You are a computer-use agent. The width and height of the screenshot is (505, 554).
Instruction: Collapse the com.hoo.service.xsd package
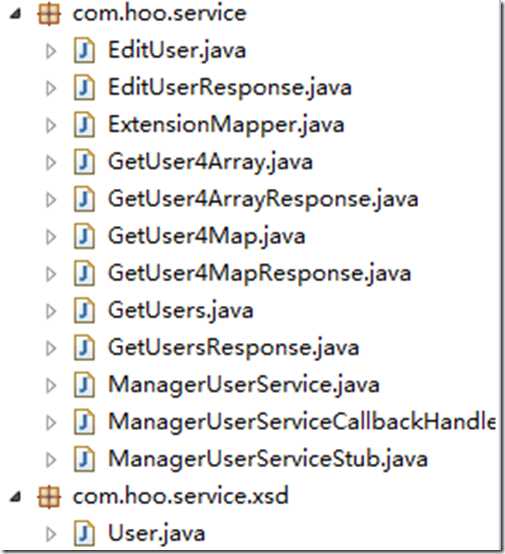click(x=16, y=497)
